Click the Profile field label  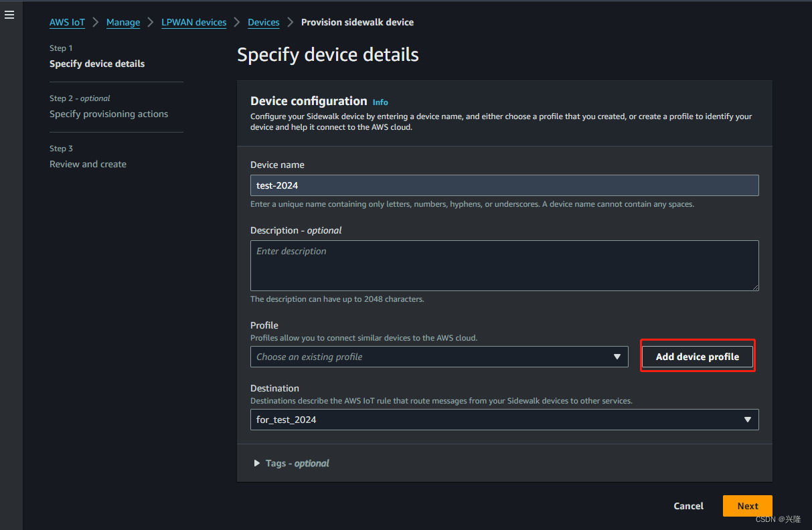[x=264, y=325]
